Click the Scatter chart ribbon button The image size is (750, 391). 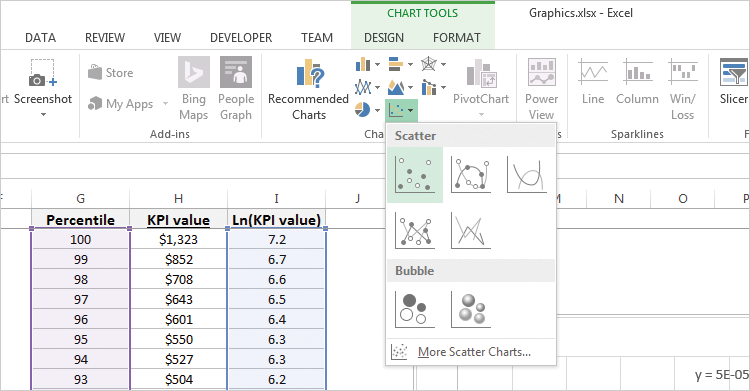(x=401, y=111)
